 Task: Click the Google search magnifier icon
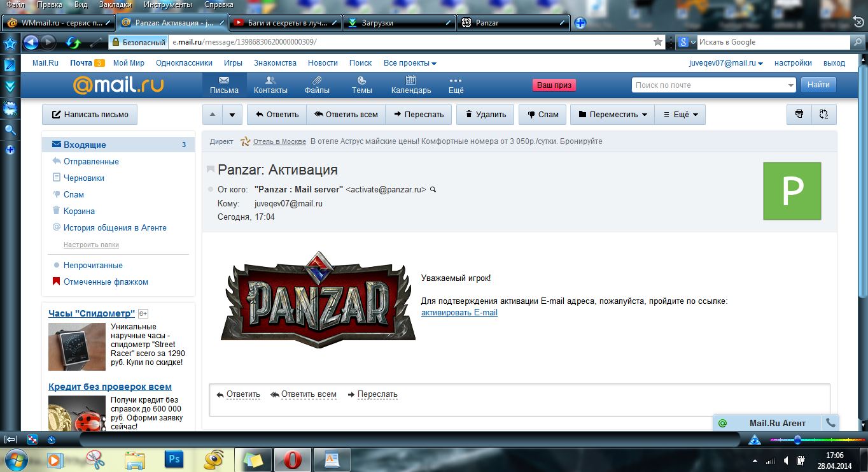tap(857, 42)
